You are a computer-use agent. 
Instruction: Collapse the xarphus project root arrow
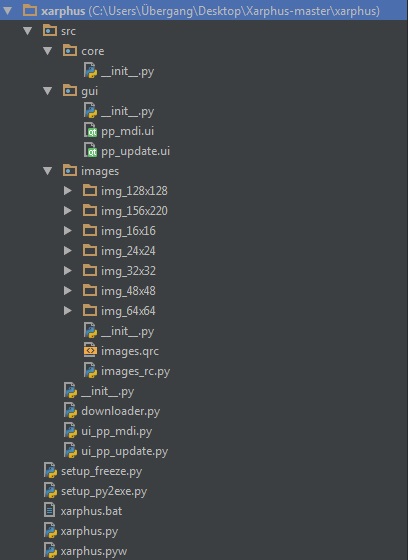coord(8,11)
